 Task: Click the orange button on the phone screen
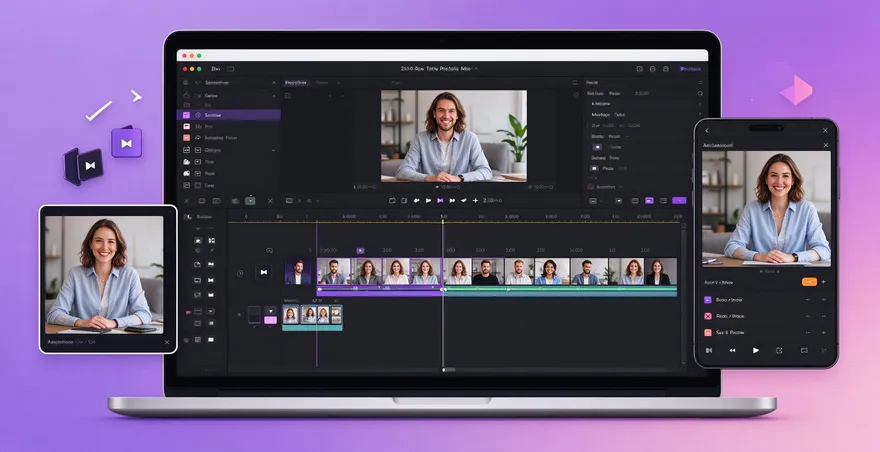tap(809, 282)
